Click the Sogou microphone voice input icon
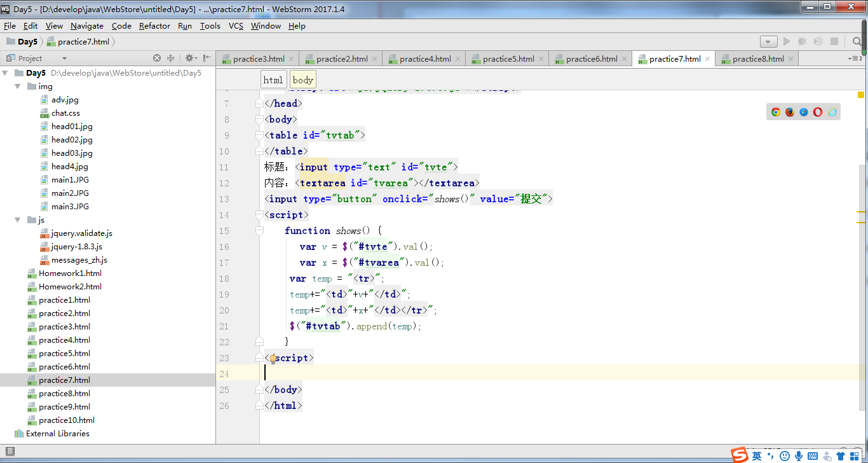Viewport: 868px width, 463px height. tap(799, 456)
